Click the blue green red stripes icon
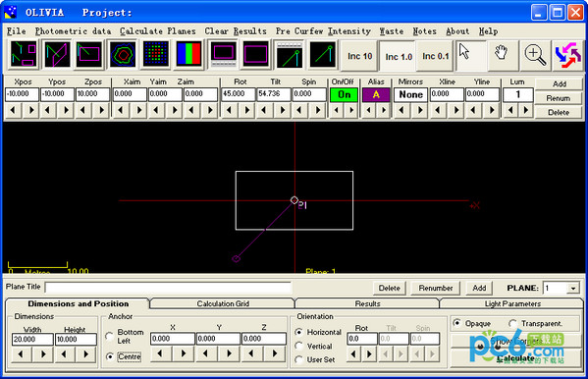Screen dimensions: 588x379 pos(188,55)
